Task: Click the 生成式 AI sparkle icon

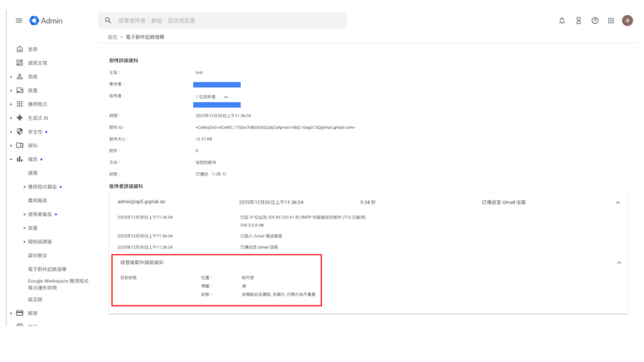Action: pos(19,118)
